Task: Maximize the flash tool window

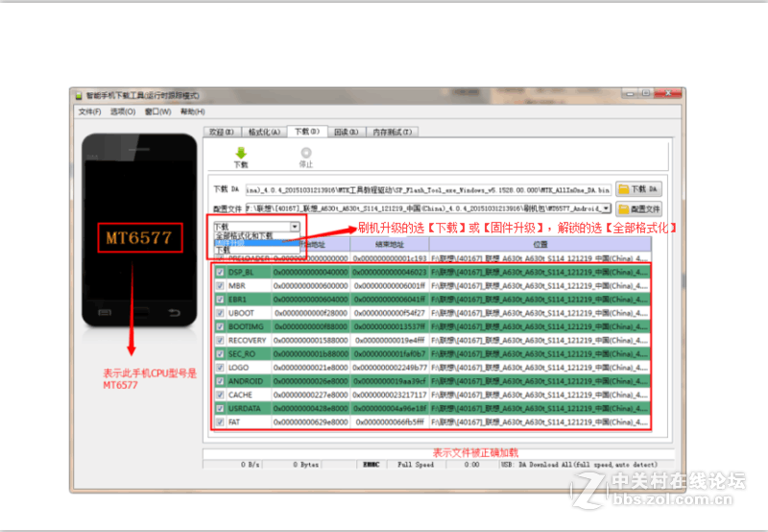Action: click(646, 93)
